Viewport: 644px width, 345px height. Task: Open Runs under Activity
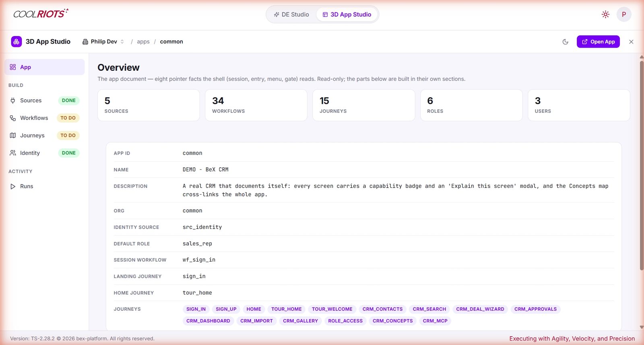(44, 186)
